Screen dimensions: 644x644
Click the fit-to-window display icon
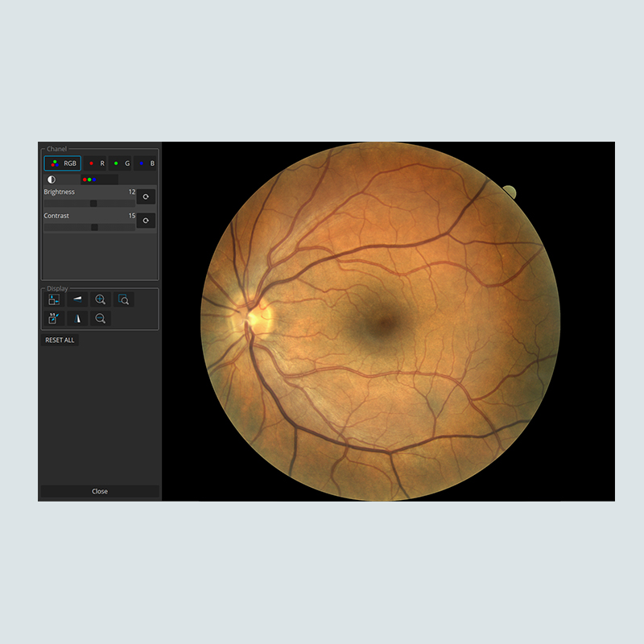pos(54,299)
